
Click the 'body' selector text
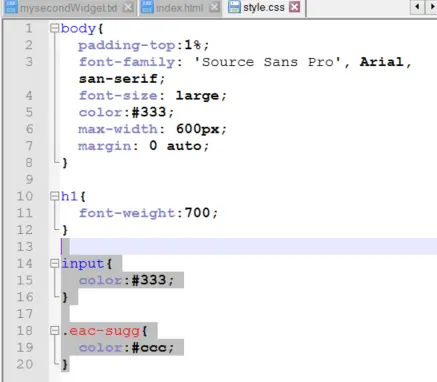pos(78,29)
